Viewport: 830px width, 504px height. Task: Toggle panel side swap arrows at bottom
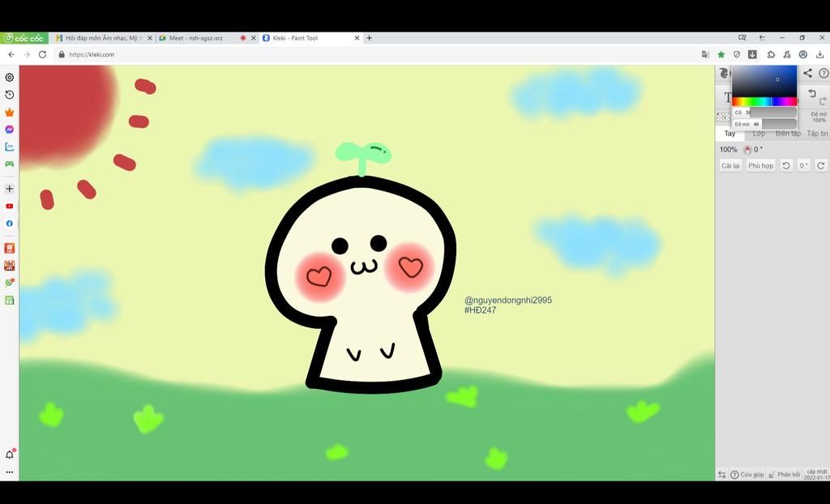tap(721, 474)
